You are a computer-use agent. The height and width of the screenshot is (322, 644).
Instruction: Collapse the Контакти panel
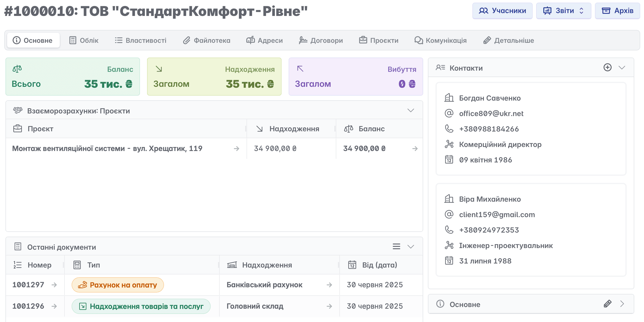pos(622,68)
